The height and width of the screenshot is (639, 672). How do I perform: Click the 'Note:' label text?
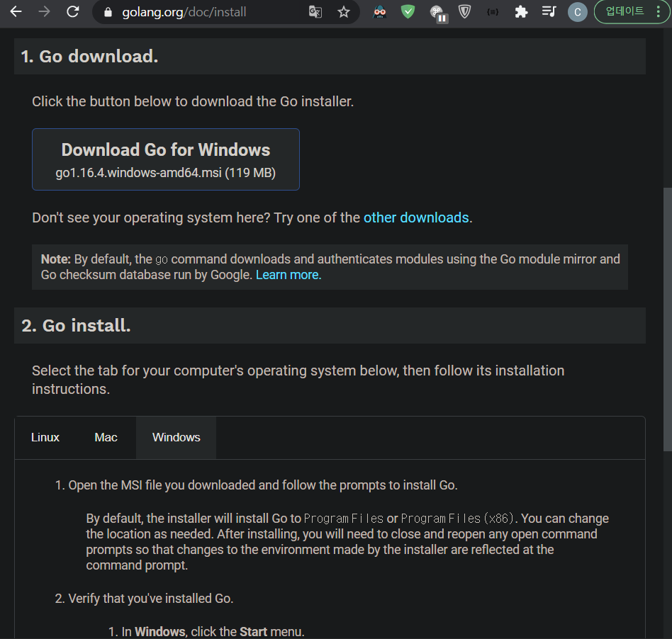click(56, 259)
